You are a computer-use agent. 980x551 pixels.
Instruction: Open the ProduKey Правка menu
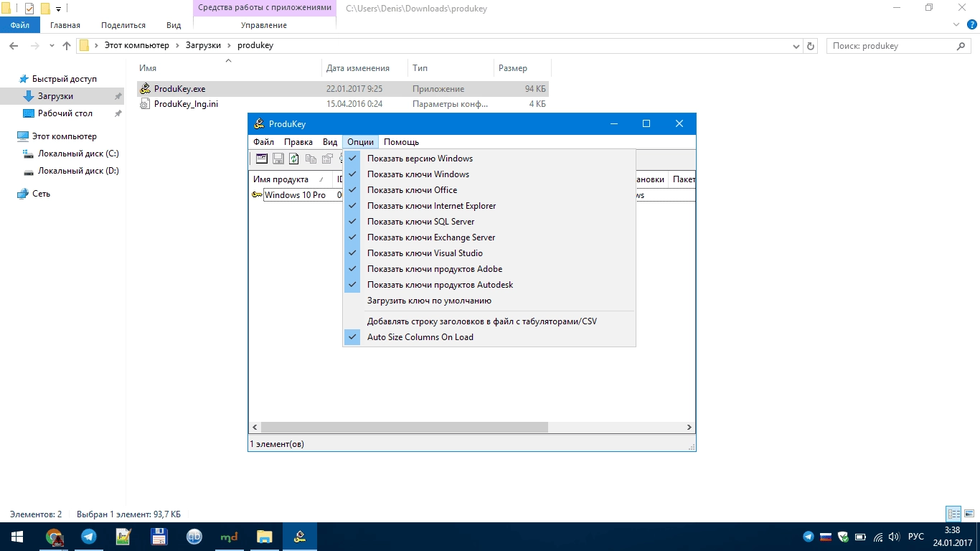point(298,142)
